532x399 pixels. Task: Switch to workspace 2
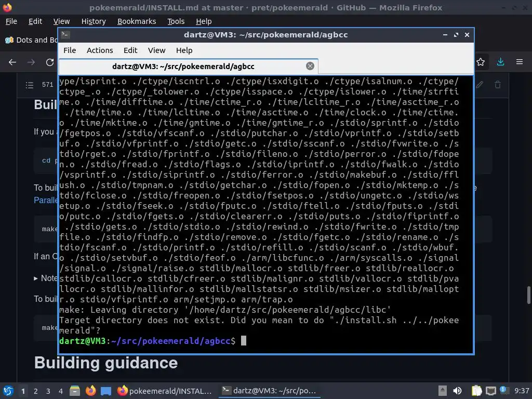(36, 391)
